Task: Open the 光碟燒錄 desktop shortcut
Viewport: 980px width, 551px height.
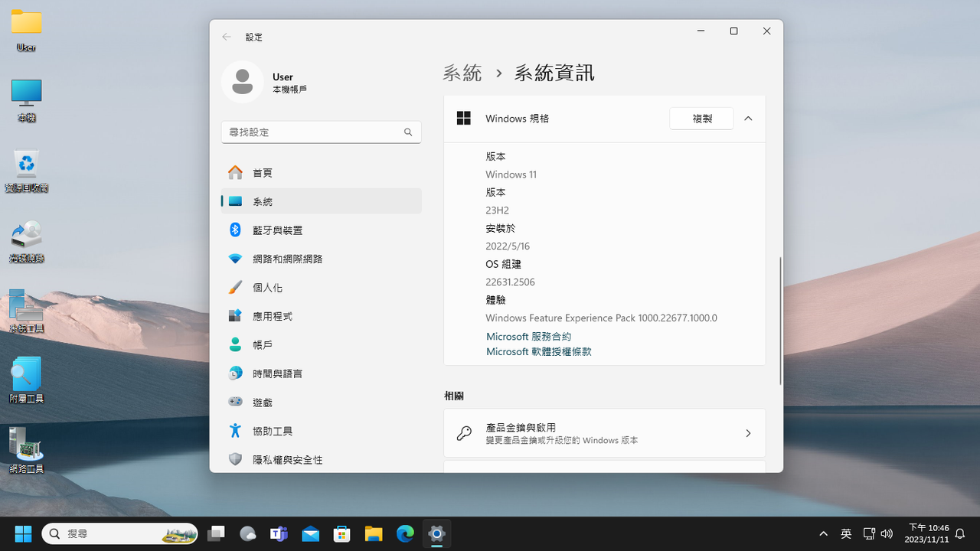Action: [x=27, y=241]
